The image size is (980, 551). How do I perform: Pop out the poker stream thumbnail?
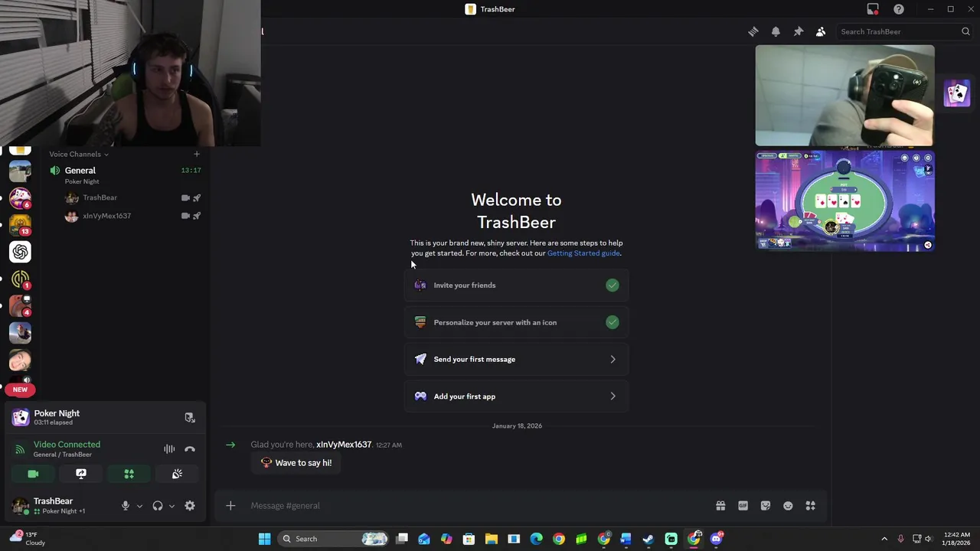pyautogui.click(x=928, y=245)
